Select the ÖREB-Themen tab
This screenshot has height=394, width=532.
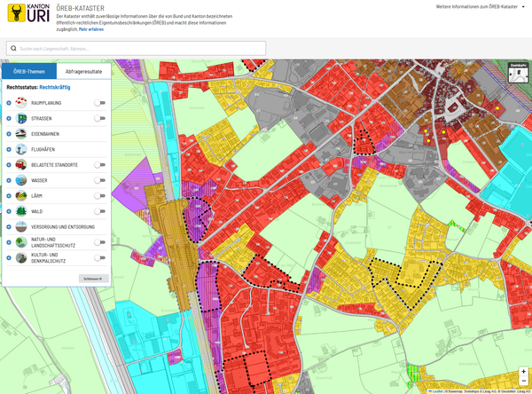(29, 71)
